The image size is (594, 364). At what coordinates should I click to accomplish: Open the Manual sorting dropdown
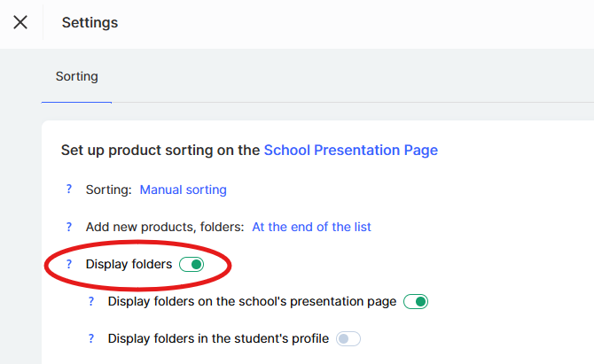[x=183, y=190]
